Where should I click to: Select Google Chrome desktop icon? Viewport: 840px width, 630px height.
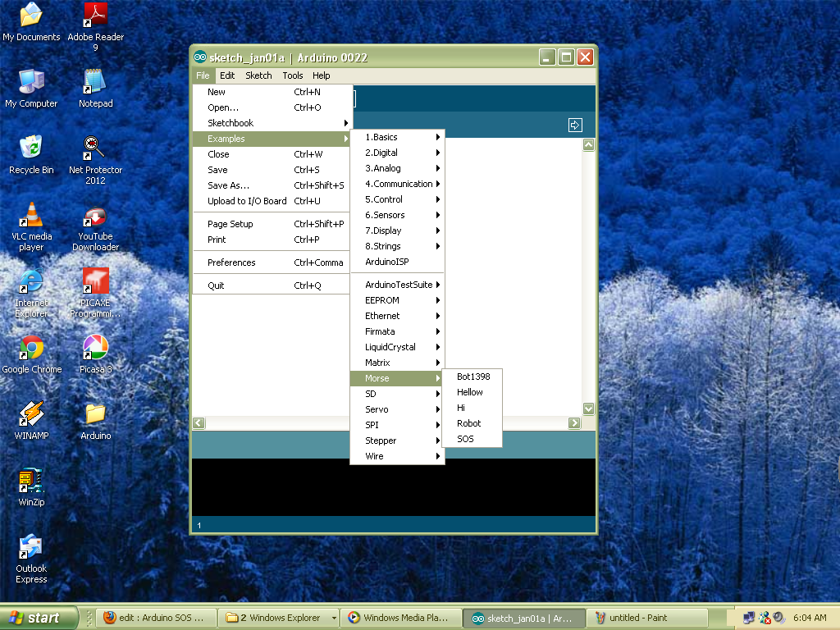click(x=31, y=354)
